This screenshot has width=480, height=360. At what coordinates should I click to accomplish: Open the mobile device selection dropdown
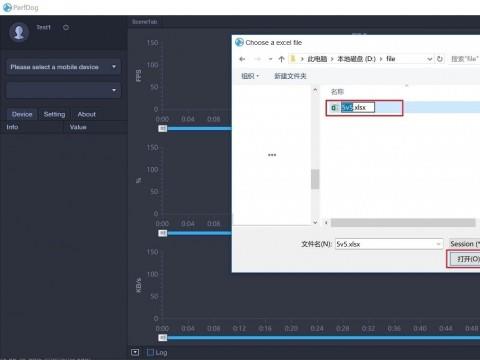[x=64, y=67]
